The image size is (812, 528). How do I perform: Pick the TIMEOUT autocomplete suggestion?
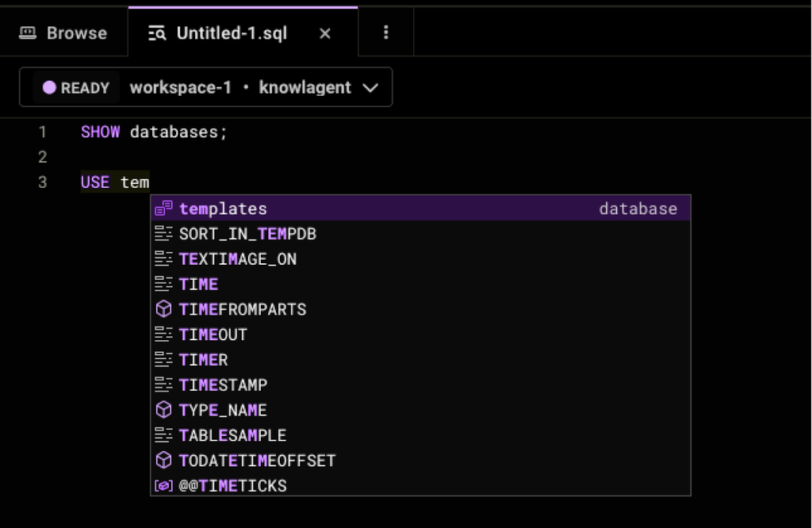(213, 335)
